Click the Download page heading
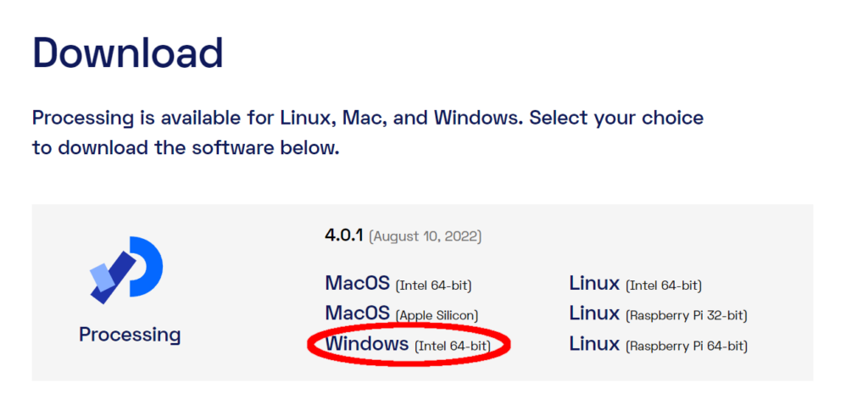The width and height of the screenshot is (868, 416). 128,53
